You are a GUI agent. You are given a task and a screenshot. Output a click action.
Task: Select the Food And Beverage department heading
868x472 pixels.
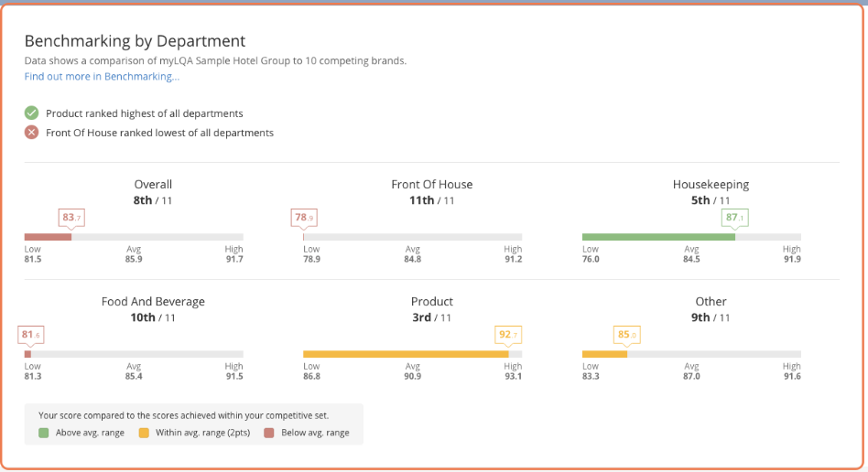153,302
